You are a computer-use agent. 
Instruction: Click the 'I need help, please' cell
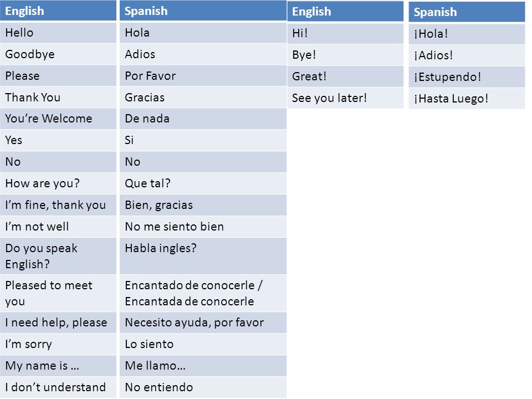point(58,323)
